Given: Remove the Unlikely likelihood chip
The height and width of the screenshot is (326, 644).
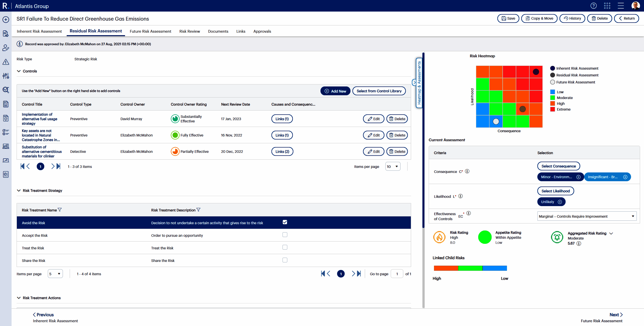Looking at the screenshot, I should click(560, 202).
